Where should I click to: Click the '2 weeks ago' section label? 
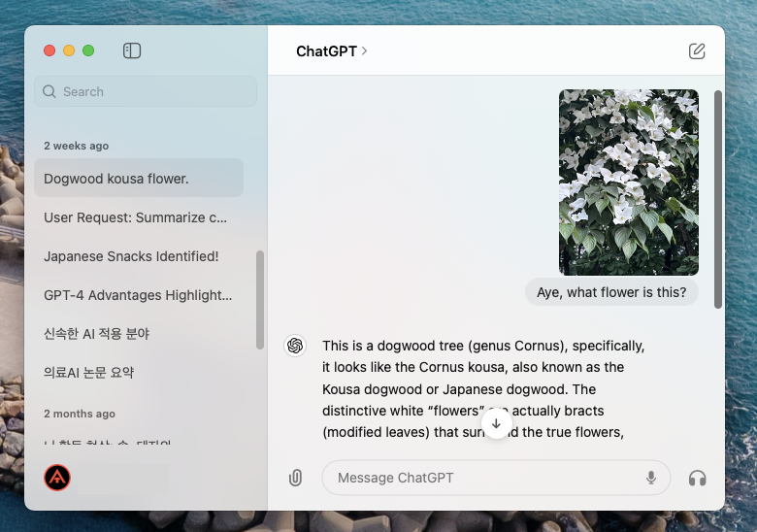tap(77, 146)
